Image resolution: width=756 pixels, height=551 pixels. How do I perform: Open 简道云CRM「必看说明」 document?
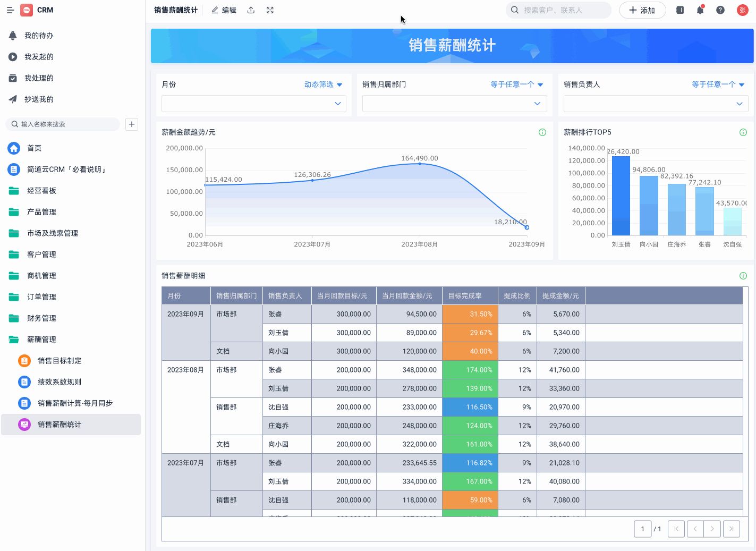click(66, 169)
